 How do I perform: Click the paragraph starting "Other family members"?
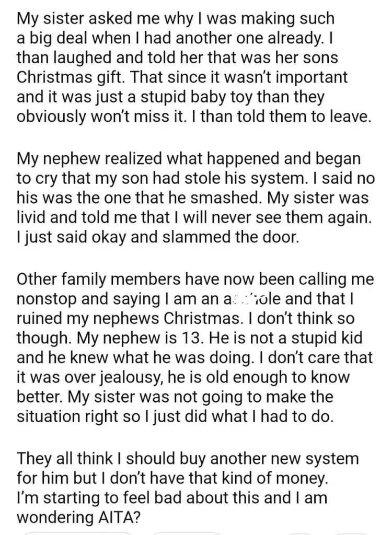point(195,347)
